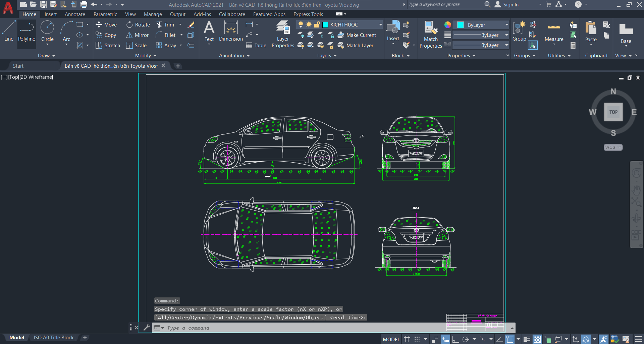Switch to the Output ribbon tab
The width and height of the screenshot is (644, 344).
pyautogui.click(x=177, y=14)
